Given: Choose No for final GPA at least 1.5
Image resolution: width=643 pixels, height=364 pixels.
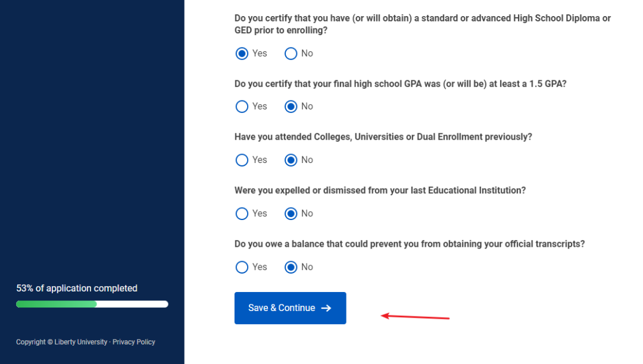Looking at the screenshot, I should (x=291, y=106).
